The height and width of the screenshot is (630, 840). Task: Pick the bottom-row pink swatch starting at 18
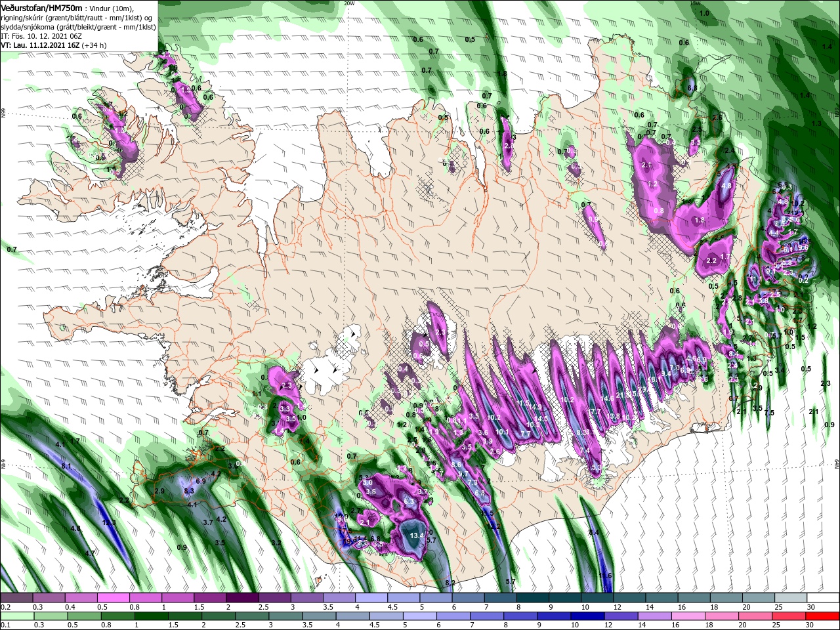tap(721, 616)
